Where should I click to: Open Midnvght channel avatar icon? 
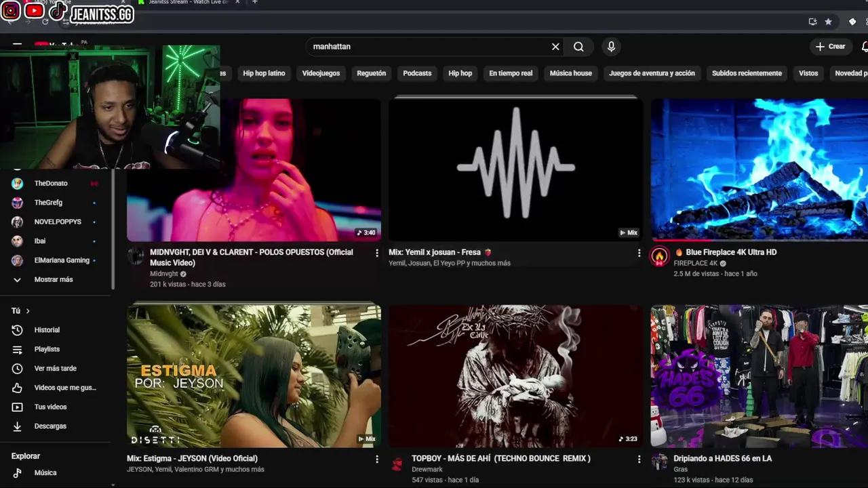click(x=136, y=256)
